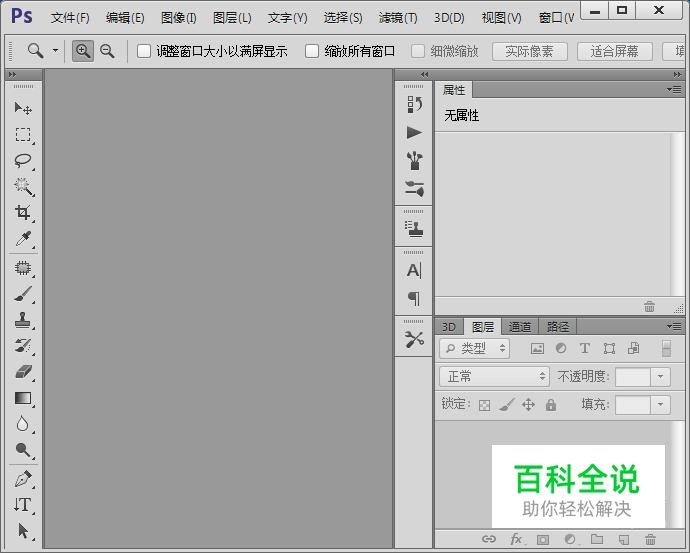Open the Zoom tool preset picker arrow

(x=55, y=51)
